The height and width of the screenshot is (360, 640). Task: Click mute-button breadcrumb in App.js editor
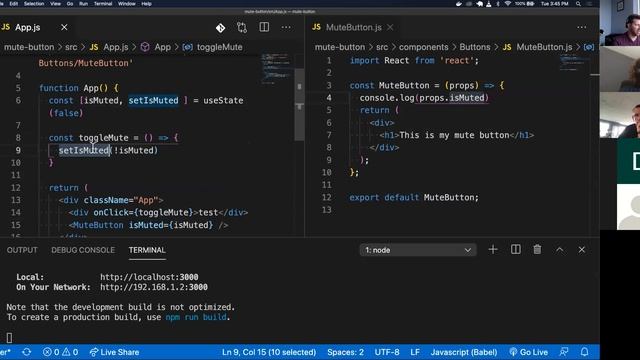coord(29,47)
